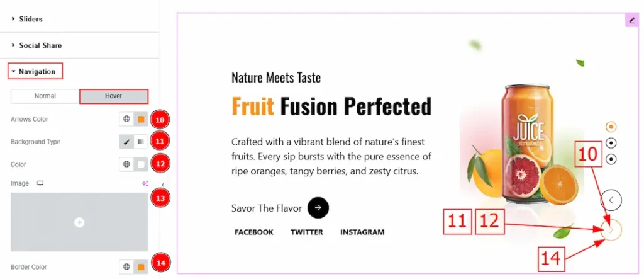
Task: Select the third slider pagination dot
Action: [611, 159]
